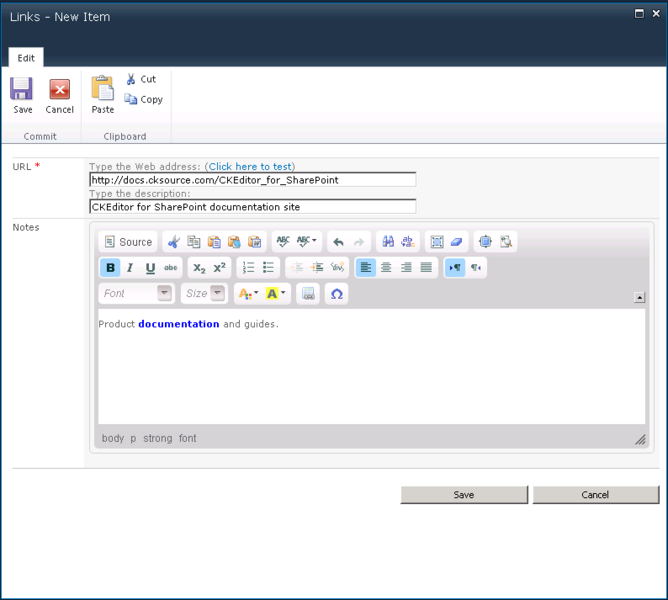Select center text alignment
The image size is (668, 600).
pos(386,268)
